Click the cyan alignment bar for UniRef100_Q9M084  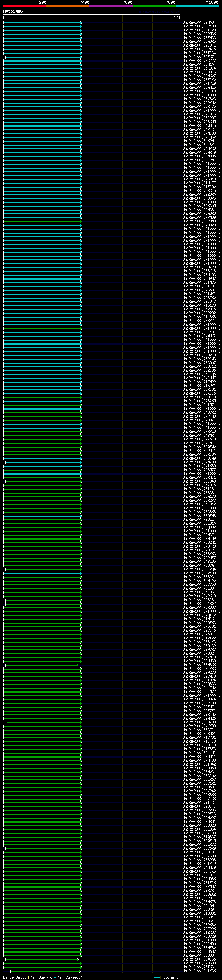click(x=43, y=23)
